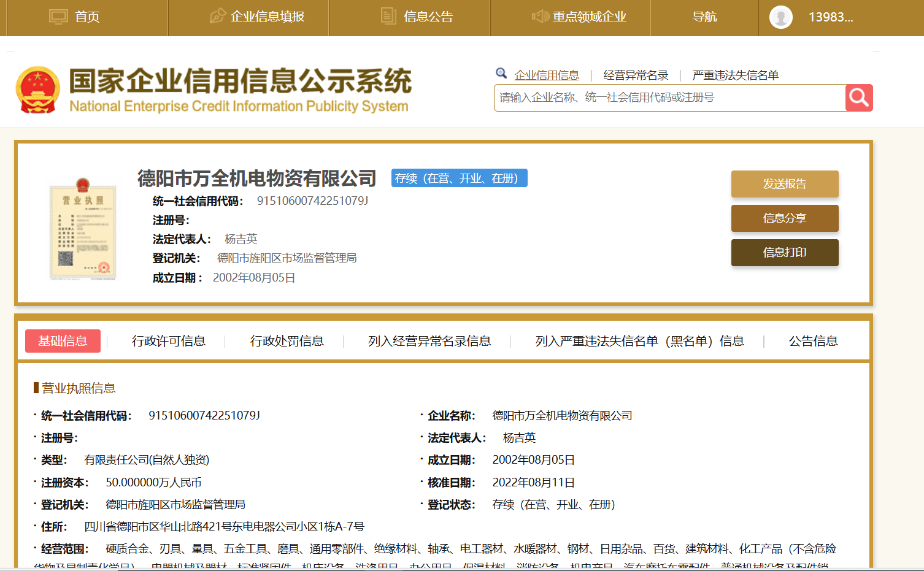The image size is (924, 571).
Task: Open the 行政处罚信息 tab
Action: [287, 341]
